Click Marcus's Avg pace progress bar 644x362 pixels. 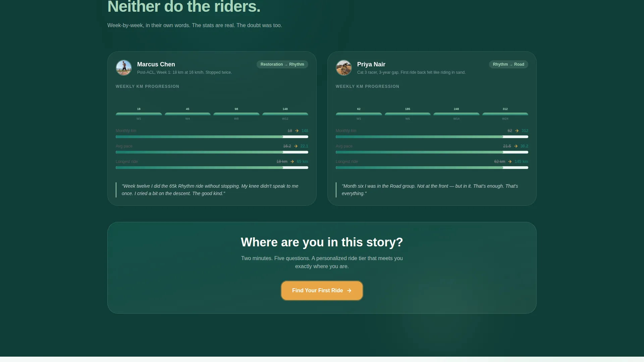click(212, 152)
